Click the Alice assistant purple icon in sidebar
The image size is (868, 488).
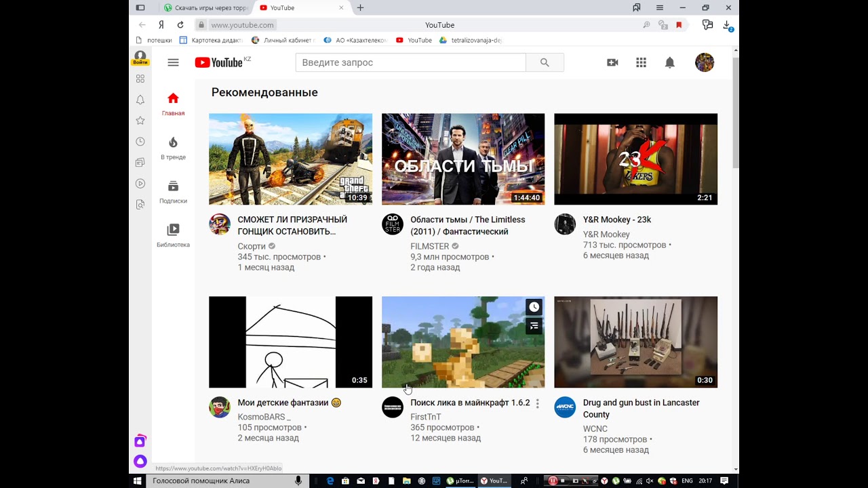click(140, 462)
